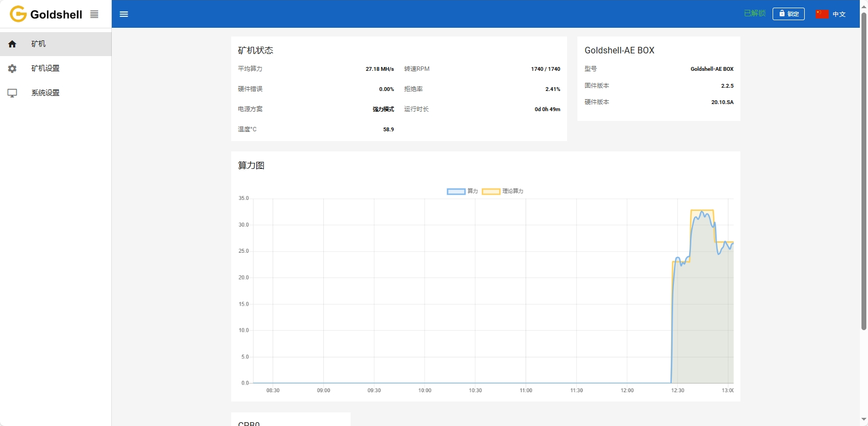Click 转速RPM label

point(417,69)
